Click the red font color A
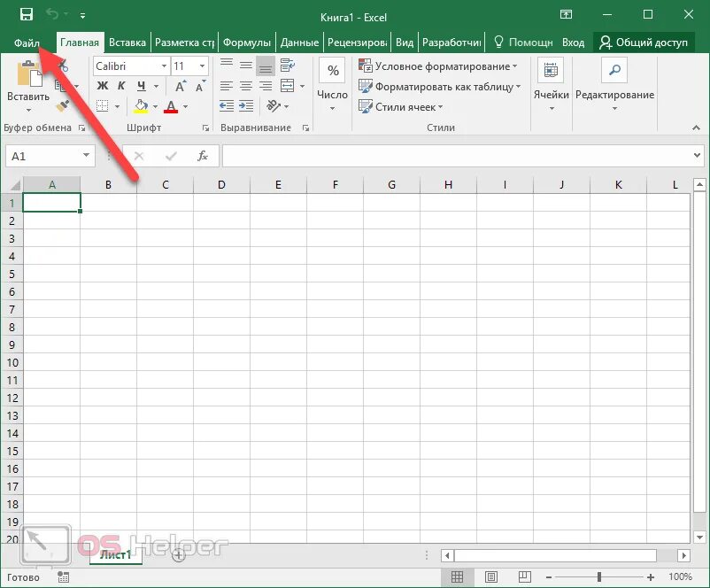Image resolution: width=710 pixels, height=588 pixels. [171, 106]
